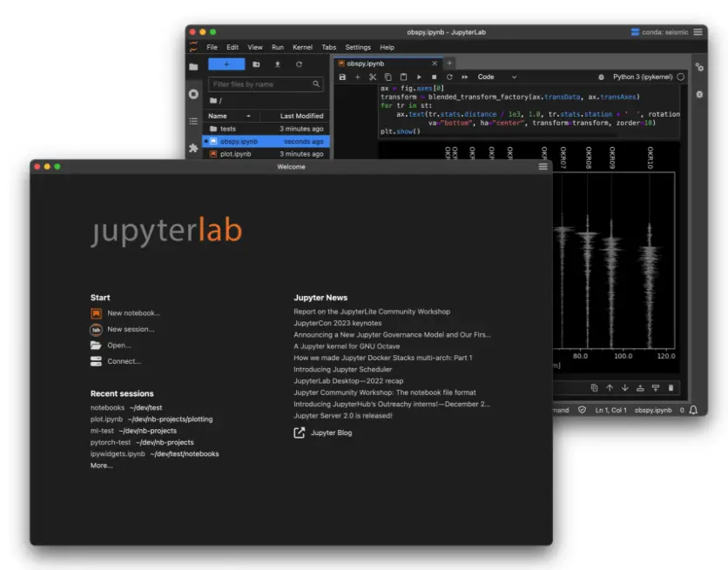Sort files by Name column header
Image resolution: width=728 pixels, height=570 pixels.
[x=230, y=116]
